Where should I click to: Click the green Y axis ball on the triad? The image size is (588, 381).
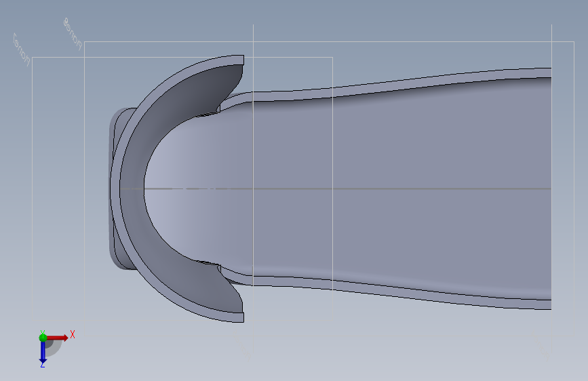tap(43, 338)
